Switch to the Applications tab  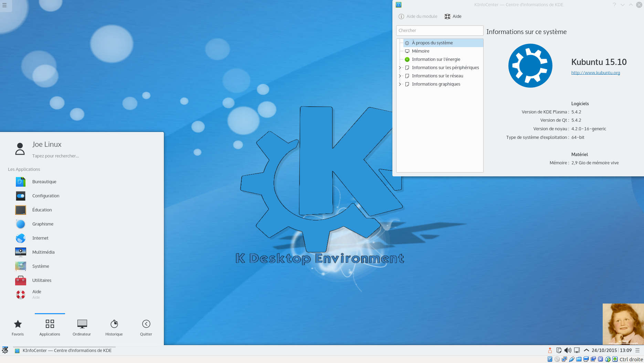[50, 328]
